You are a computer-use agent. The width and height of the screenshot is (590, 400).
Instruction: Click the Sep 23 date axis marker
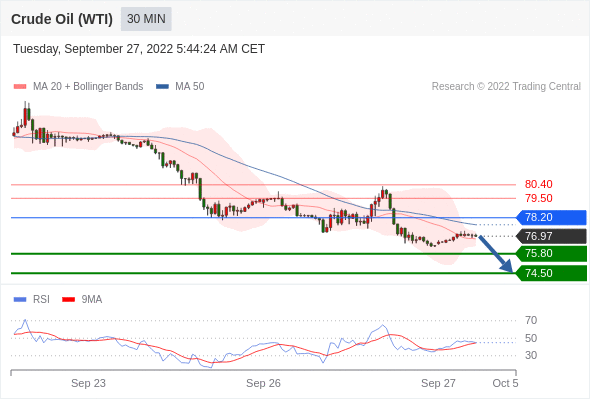[x=88, y=383]
